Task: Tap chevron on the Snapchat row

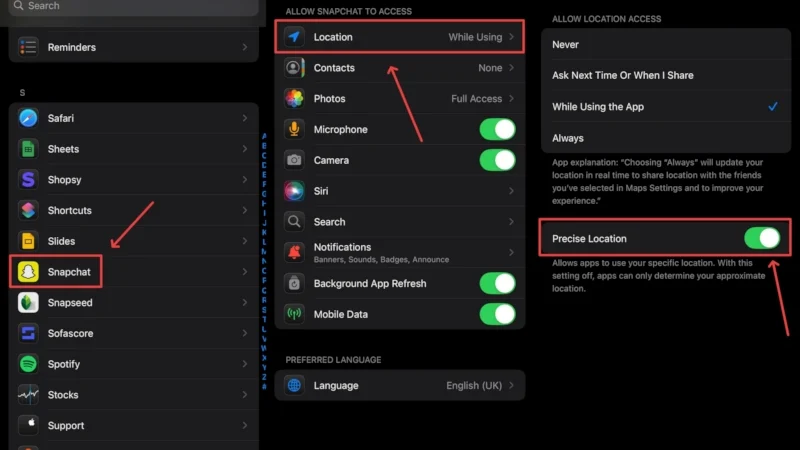Action: pyautogui.click(x=245, y=272)
